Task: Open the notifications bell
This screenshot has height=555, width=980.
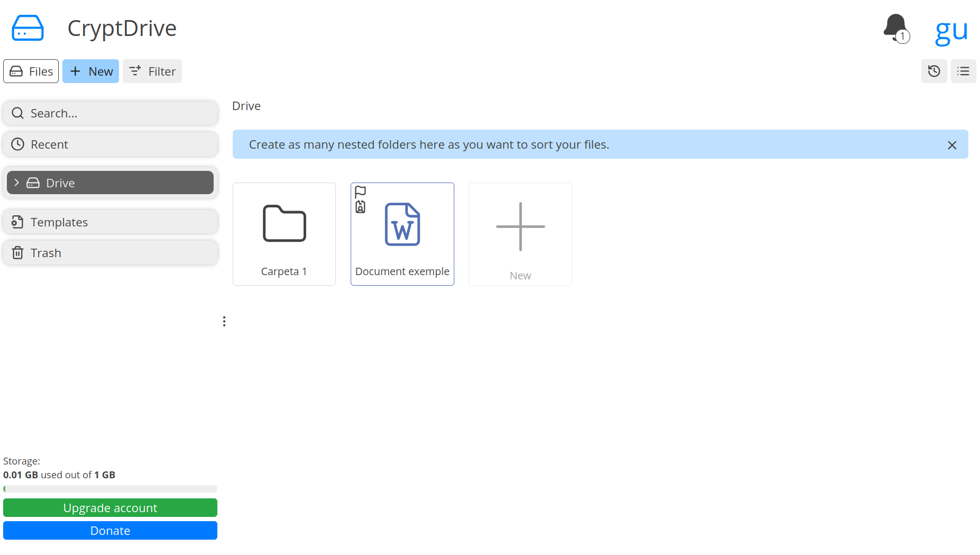Action: tap(896, 29)
